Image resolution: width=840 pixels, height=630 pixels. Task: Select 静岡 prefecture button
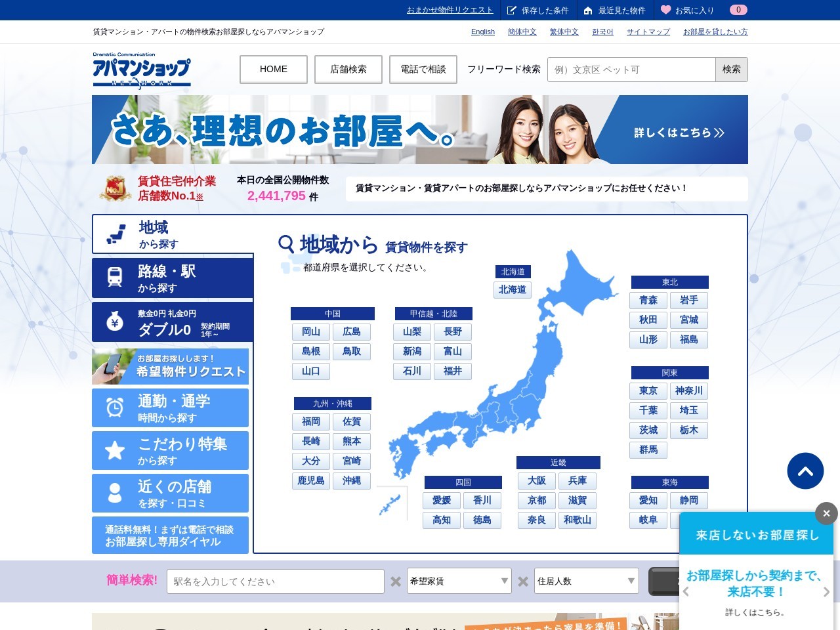pos(689,500)
